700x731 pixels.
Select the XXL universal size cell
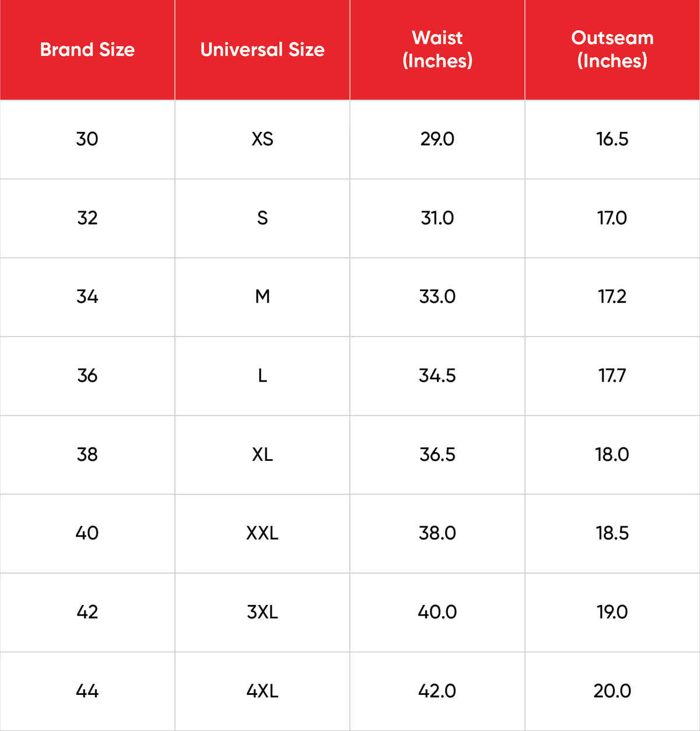262,533
